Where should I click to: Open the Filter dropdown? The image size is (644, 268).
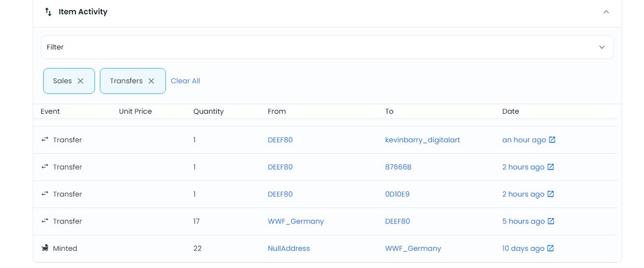327,47
